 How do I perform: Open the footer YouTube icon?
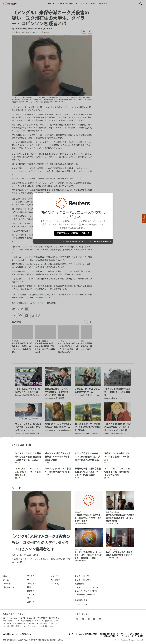94,619
